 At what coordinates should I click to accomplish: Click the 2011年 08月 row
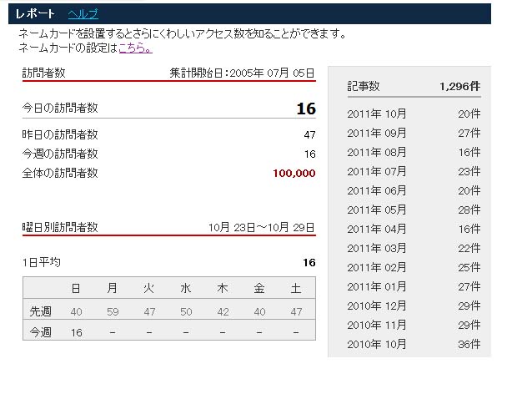coord(414,152)
